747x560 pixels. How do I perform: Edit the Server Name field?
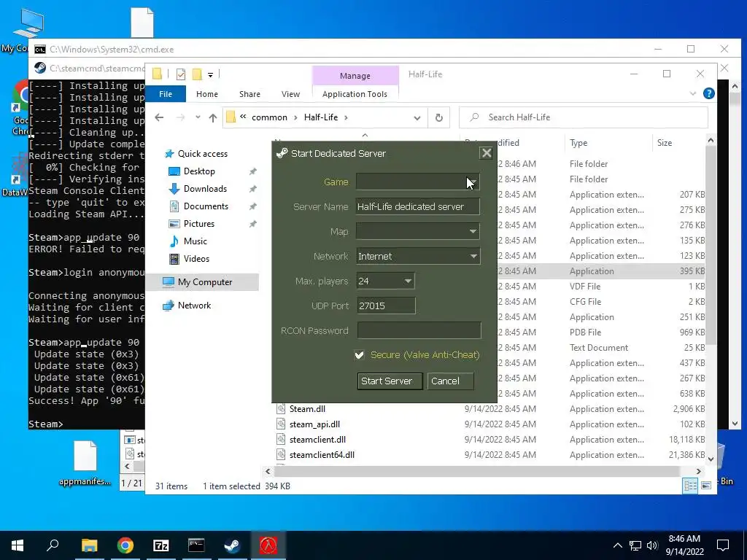pyautogui.click(x=417, y=206)
